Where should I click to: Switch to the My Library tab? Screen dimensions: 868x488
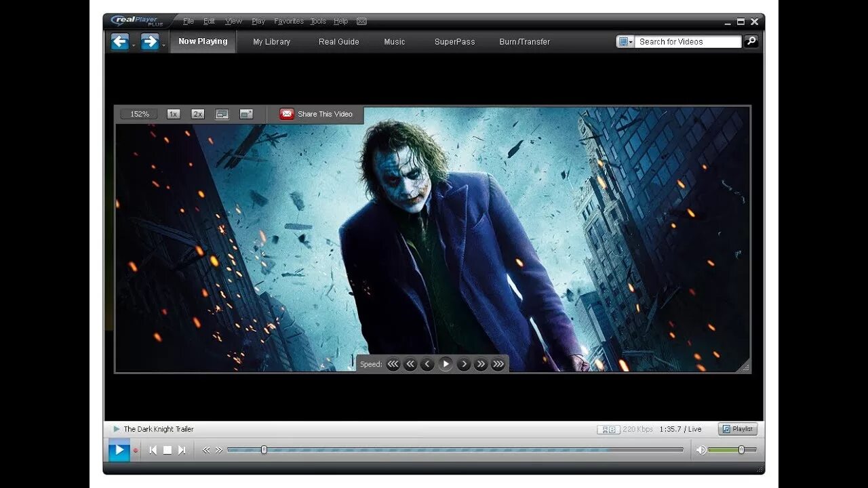pyautogui.click(x=271, y=41)
